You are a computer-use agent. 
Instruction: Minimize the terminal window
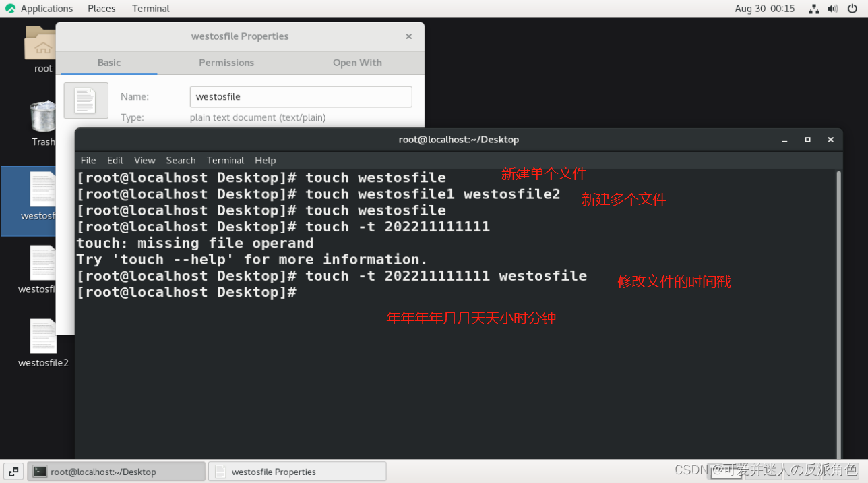[784, 140]
